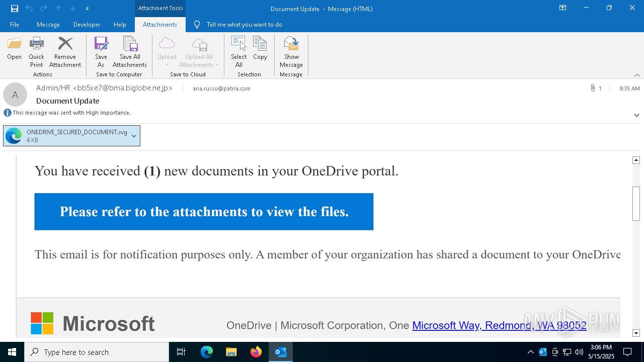
Task: Launch Microsoft Edge from the taskbar
Action: coord(207,352)
